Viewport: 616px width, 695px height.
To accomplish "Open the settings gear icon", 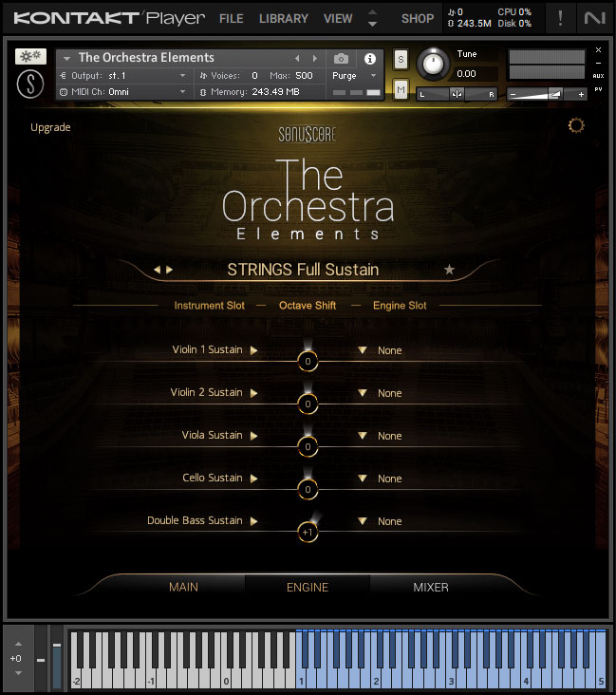I will [576, 125].
